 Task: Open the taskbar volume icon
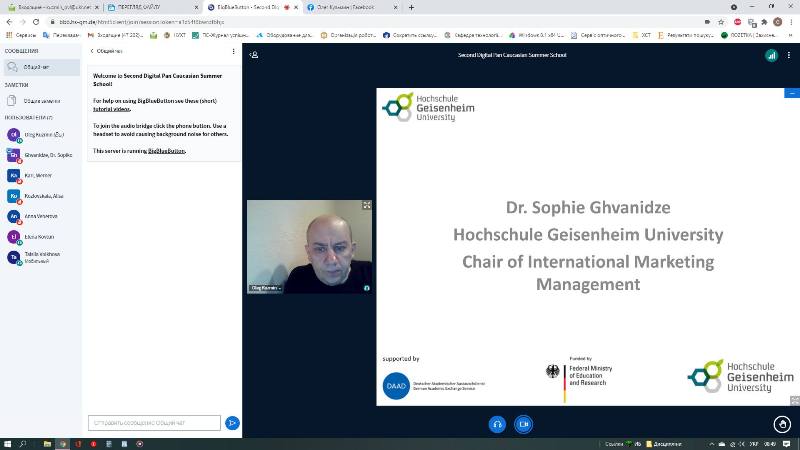(741, 444)
